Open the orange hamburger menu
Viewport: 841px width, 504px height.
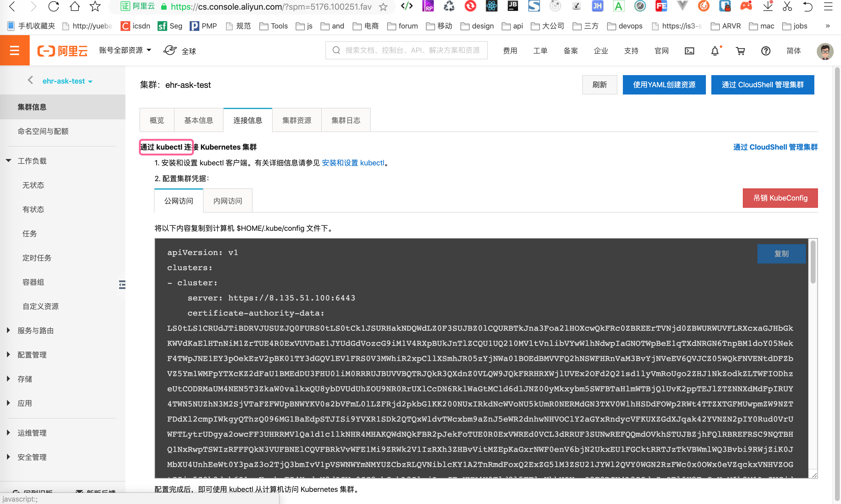coord(15,51)
